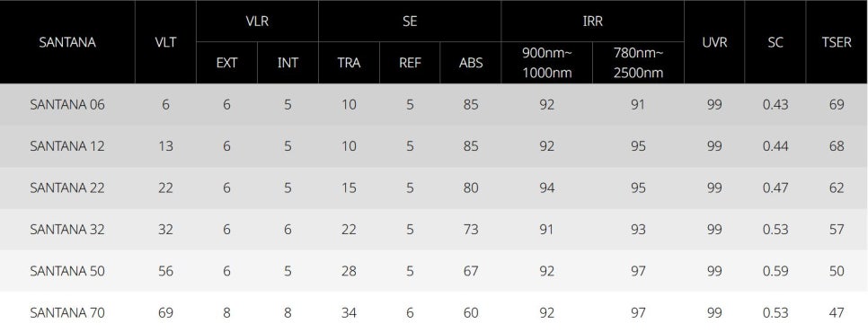This screenshot has height=332, width=868.
Task: Select the EXT sub-header under VLR
Action: [226, 63]
